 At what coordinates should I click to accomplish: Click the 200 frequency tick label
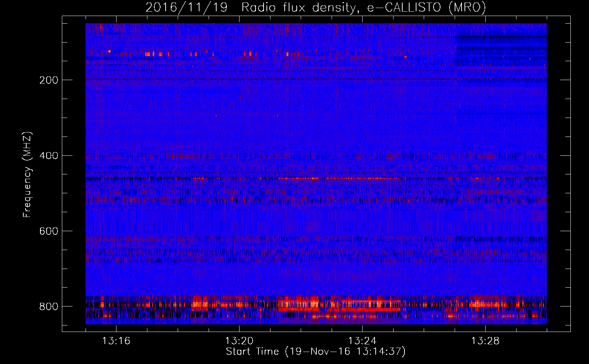(x=49, y=80)
